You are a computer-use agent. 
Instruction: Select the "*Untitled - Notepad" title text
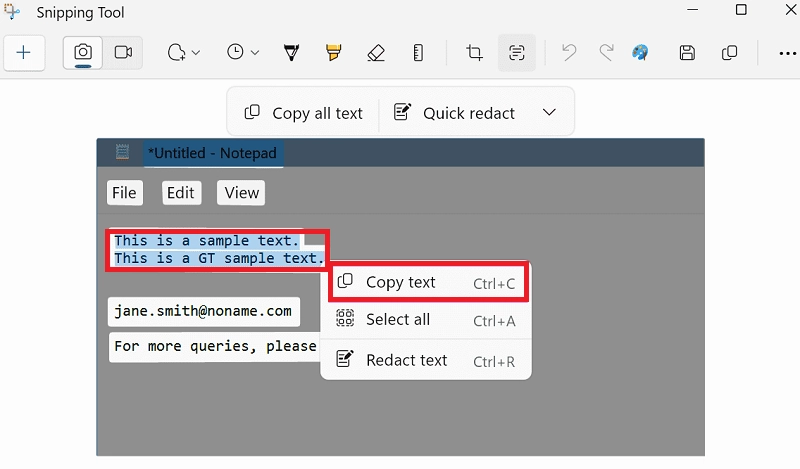[212, 153]
